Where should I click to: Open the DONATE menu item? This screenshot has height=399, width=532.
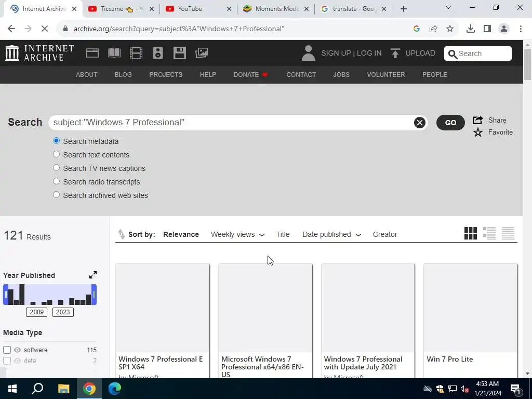pyautogui.click(x=251, y=75)
